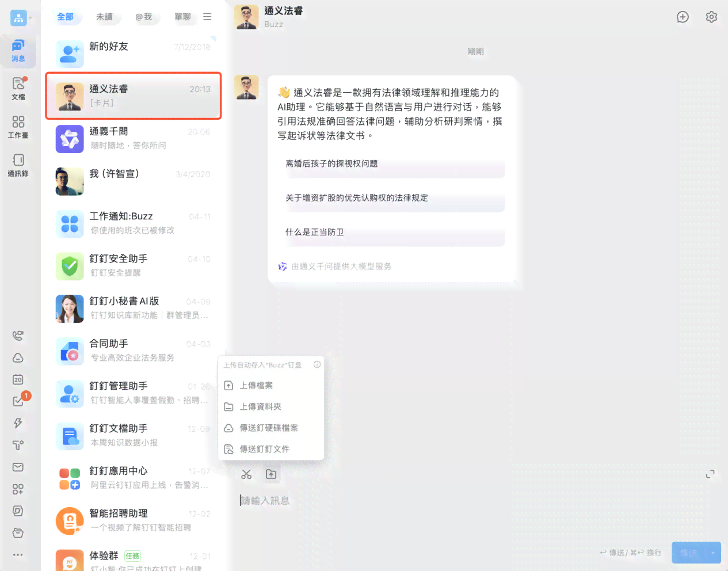This screenshot has height=571, width=728.
Task: Click the 由通义千问提供大模型服务 footer text
Action: 341,267
